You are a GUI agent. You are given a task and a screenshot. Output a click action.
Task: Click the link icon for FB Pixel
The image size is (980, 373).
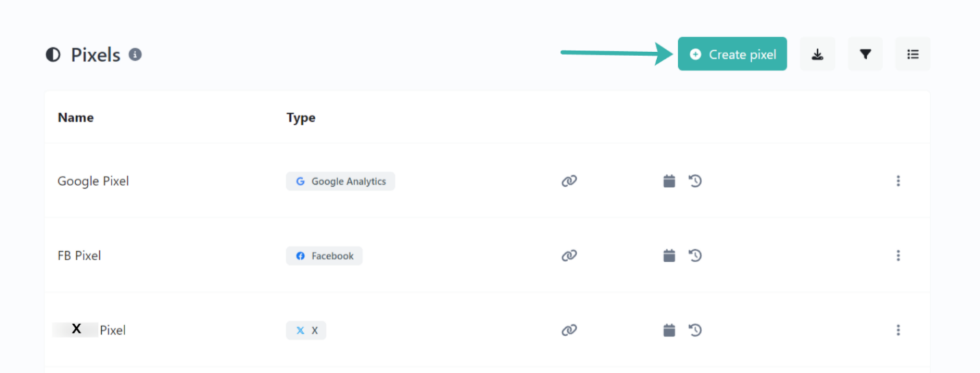pos(569,256)
